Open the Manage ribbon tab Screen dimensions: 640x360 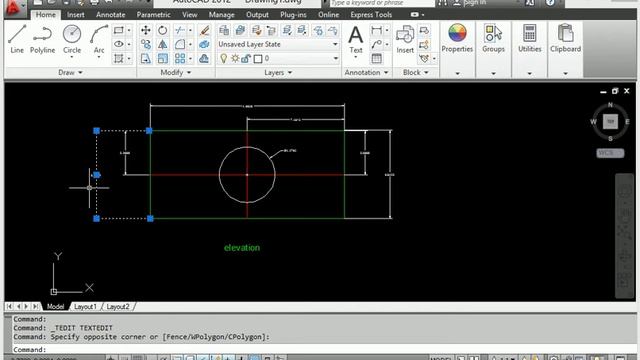coord(222,15)
